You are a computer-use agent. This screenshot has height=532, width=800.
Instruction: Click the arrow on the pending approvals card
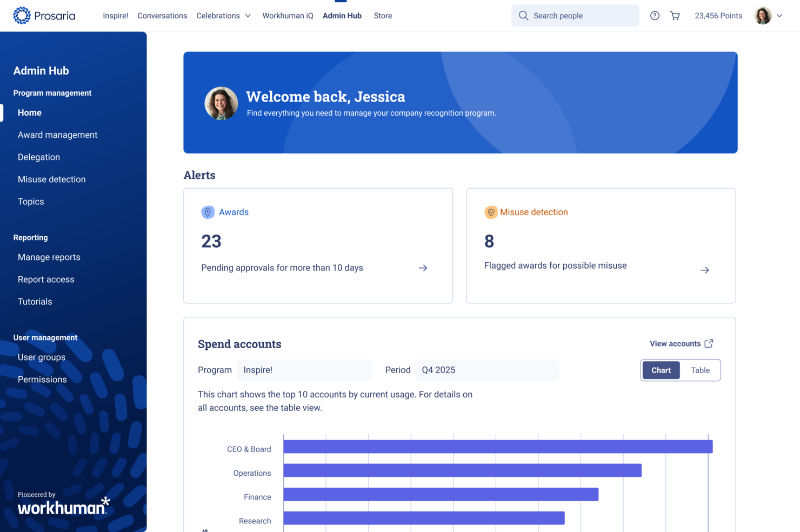[423, 268]
